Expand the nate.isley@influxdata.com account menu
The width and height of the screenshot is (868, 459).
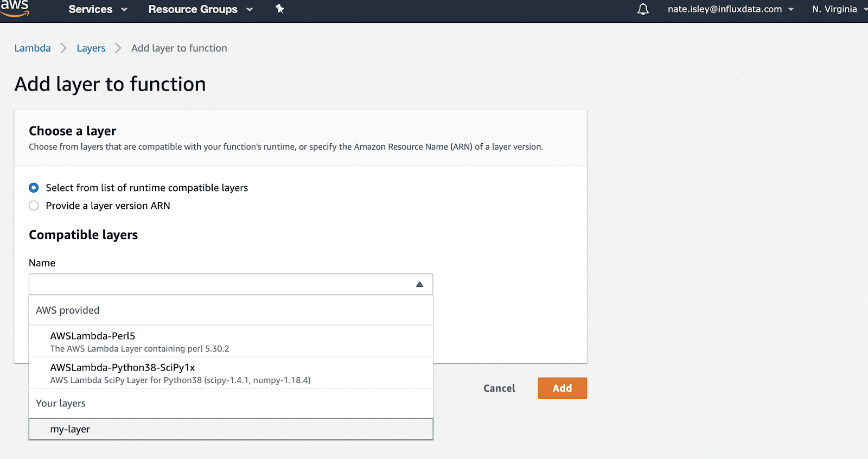point(730,9)
